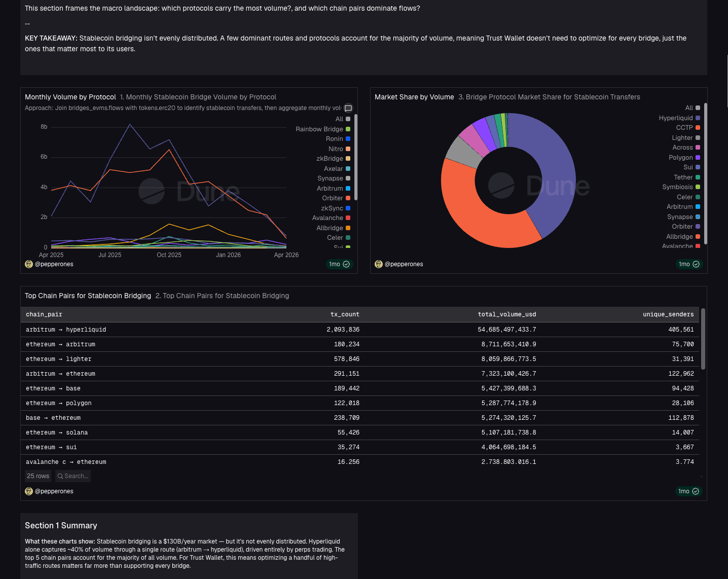Open the Monthly Volume by Protocol title link

click(70, 97)
